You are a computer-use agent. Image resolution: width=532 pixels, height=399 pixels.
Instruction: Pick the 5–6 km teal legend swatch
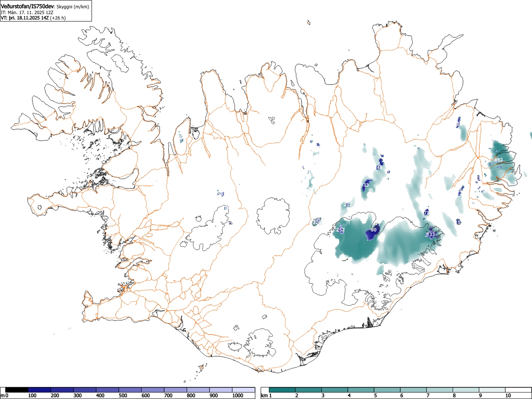click(x=387, y=390)
